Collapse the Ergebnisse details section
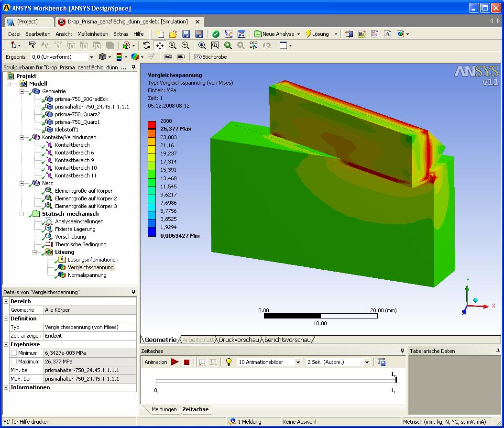Viewport: 504px width, 428px height. pyautogui.click(x=6, y=344)
